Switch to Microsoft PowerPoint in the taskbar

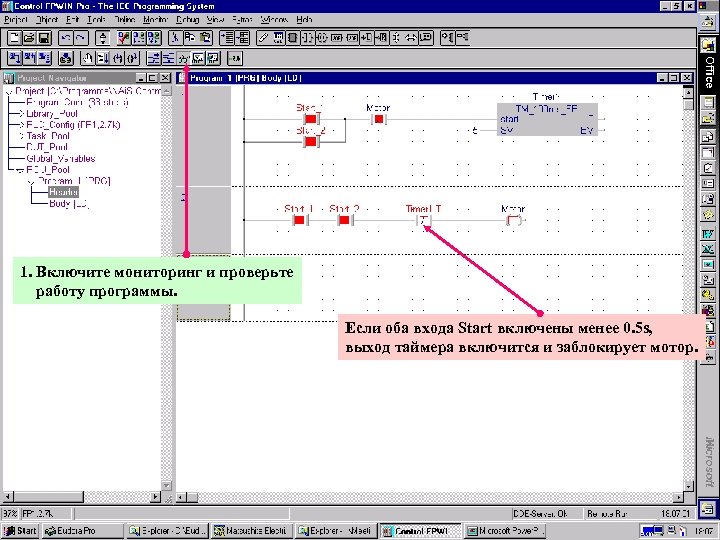(x=505, y=531)
